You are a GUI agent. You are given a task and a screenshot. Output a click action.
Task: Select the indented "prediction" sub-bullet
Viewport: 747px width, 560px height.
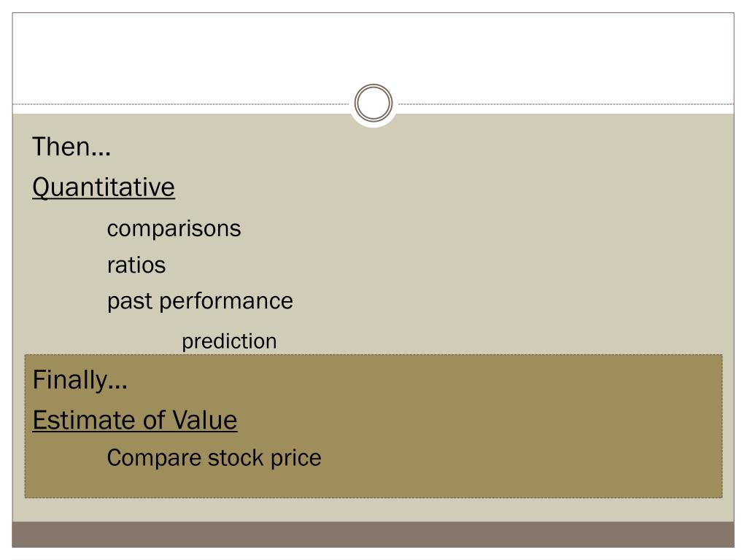pos(229,341)
